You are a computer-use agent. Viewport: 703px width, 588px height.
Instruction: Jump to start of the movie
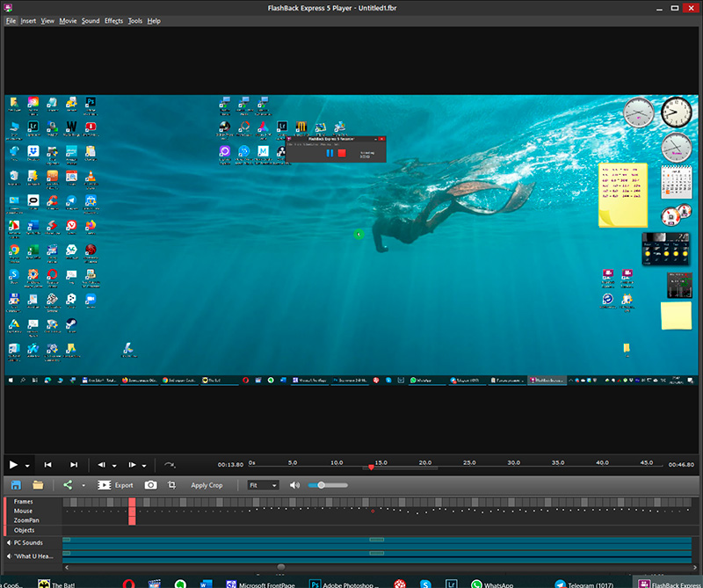click(x=48, y=464)
